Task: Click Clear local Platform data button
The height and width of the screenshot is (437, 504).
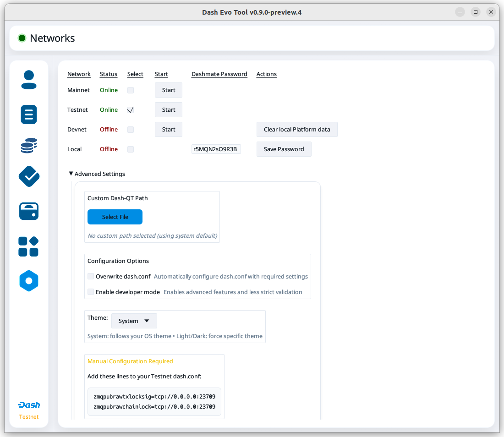Action: point(297,130)
